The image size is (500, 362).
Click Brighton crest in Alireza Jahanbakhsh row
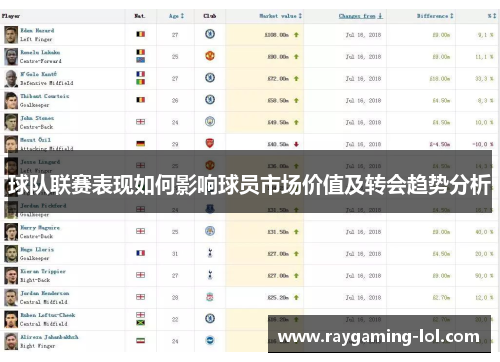click(210, 340)
